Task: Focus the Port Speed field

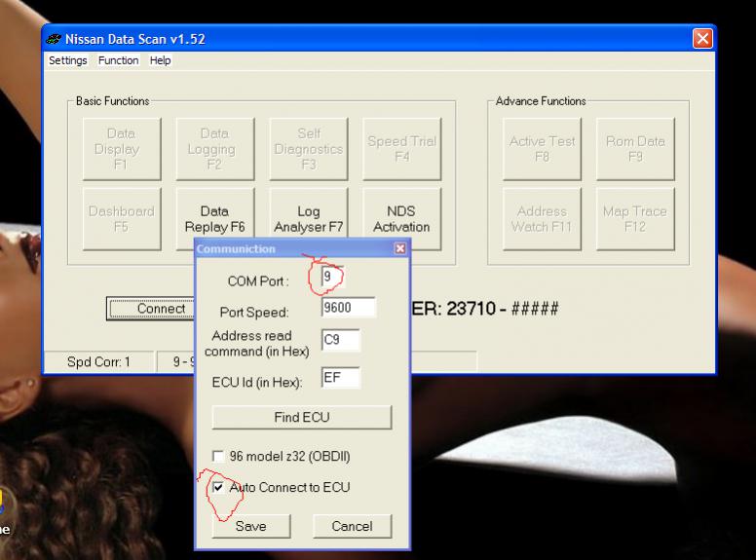Action: click(348, 308)
